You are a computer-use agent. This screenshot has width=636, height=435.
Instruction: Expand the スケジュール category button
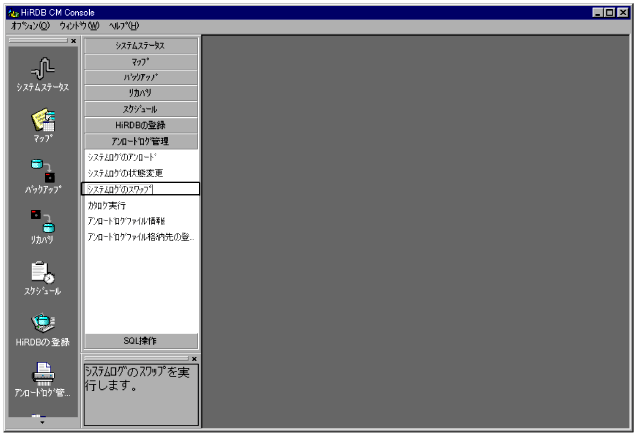pos(141,109)
